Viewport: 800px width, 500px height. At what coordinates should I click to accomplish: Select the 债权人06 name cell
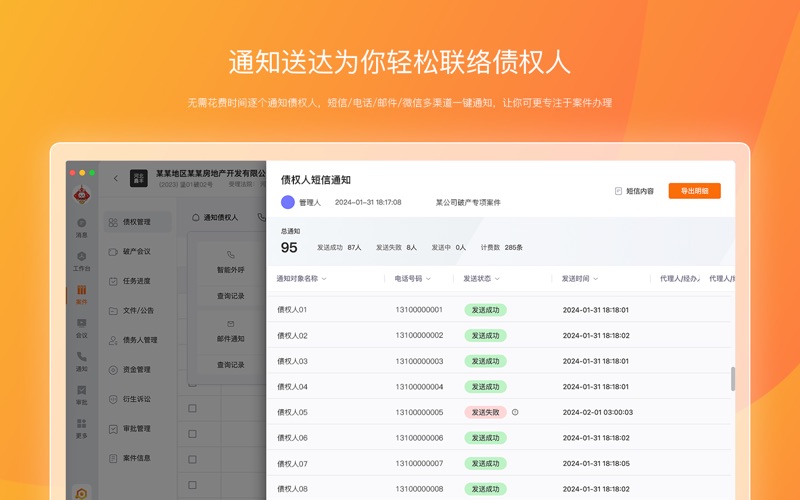[x=292, y=438]
